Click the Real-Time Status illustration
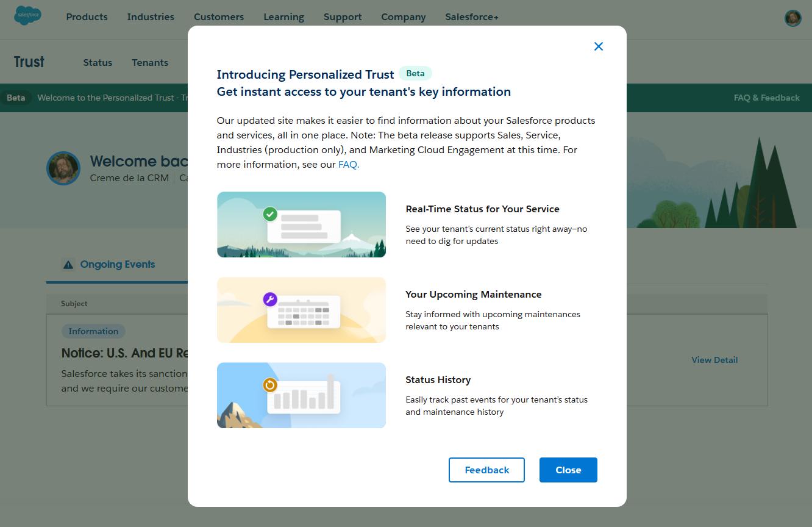 coord(301,224)
